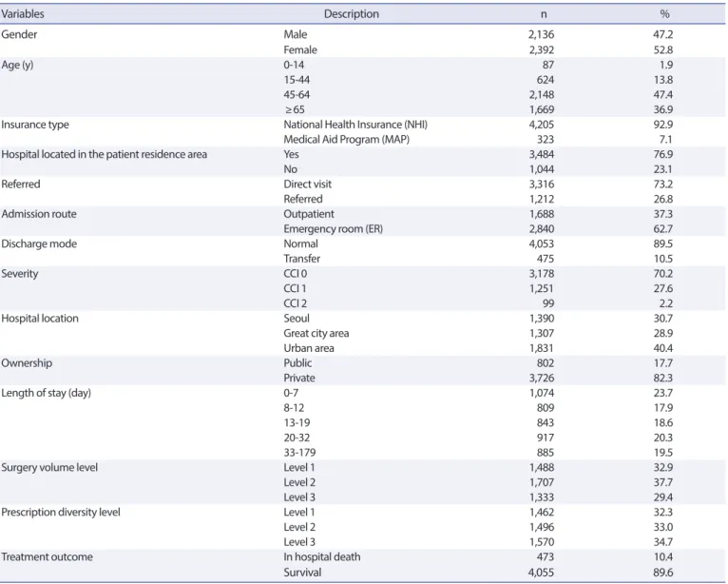Viewport: 728px width, 584px height.
Task: Click the Variables column header
Action: tap(23, 14)
